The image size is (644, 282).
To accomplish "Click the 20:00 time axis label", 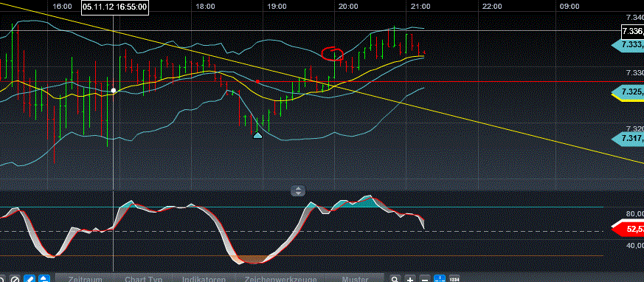I will 348,7.
